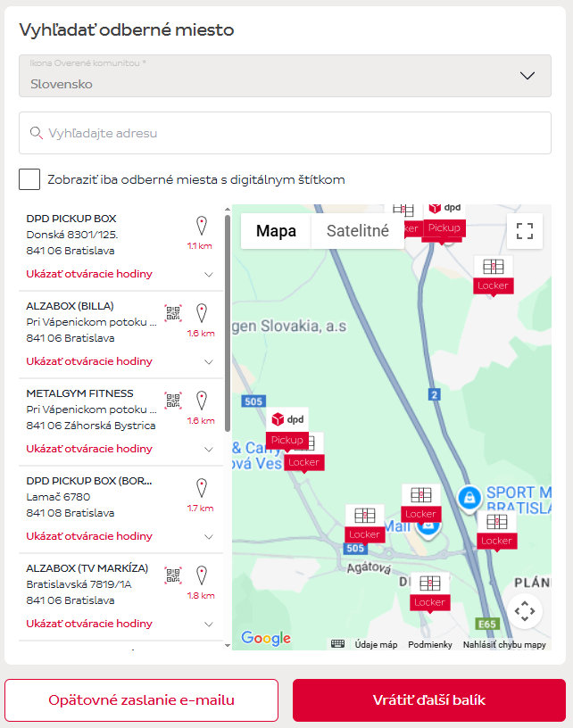The image size is (573, 728).
Task: Select DPD Pickup marker near road 505
Action: [287, 428]
